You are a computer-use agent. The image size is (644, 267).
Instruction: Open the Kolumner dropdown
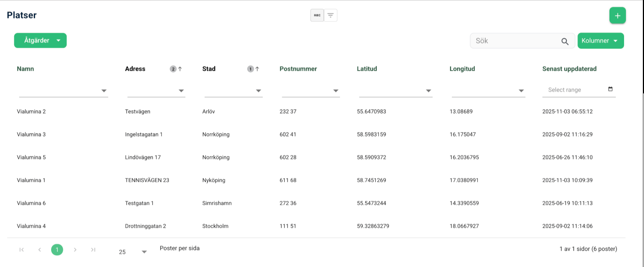(600, 41)
